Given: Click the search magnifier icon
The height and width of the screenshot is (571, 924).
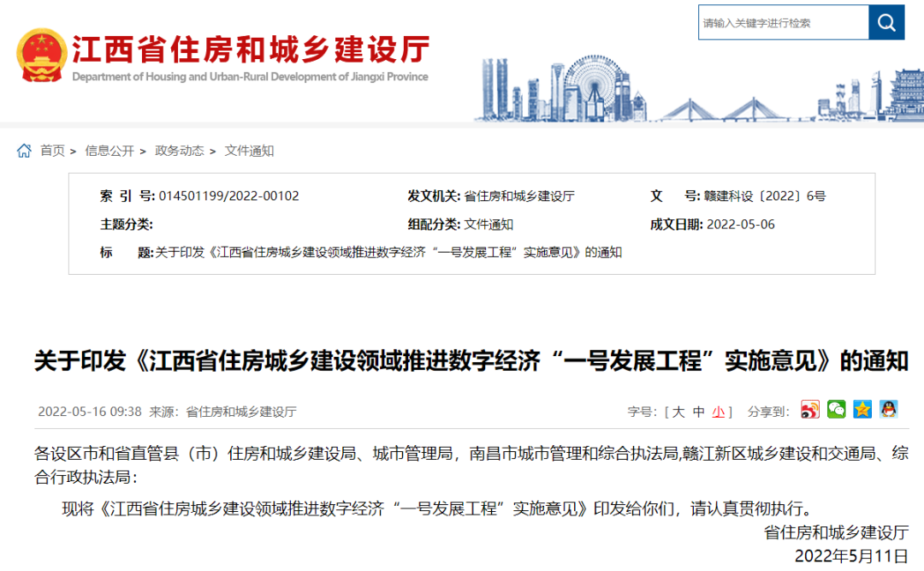Looking at the screenshot, I should pyautogui.click(x=885, y=23).
